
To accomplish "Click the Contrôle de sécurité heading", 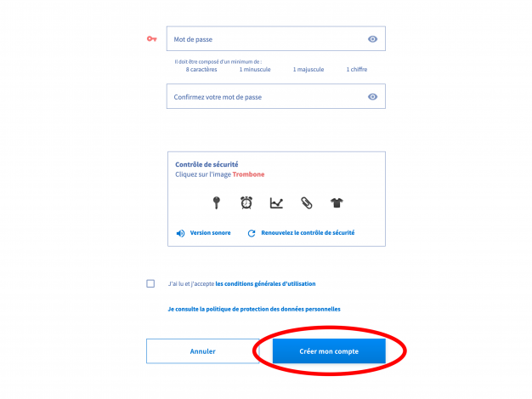I will click(x=207, y=164).
